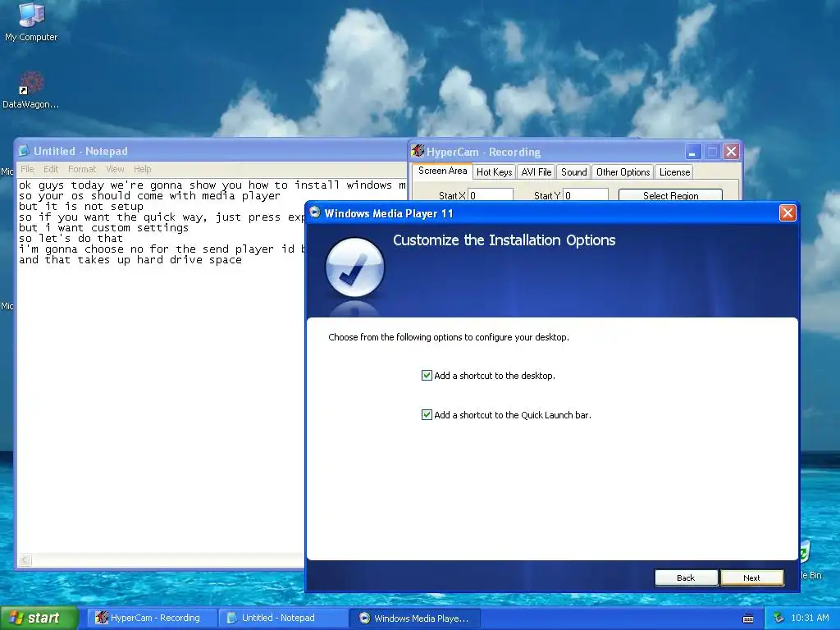Click the Notepad title bar icon

coord(24,151)
